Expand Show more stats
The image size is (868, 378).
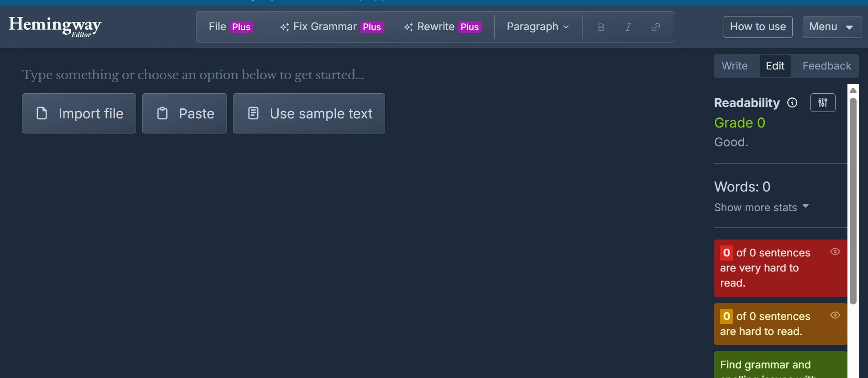coord(761,207)
